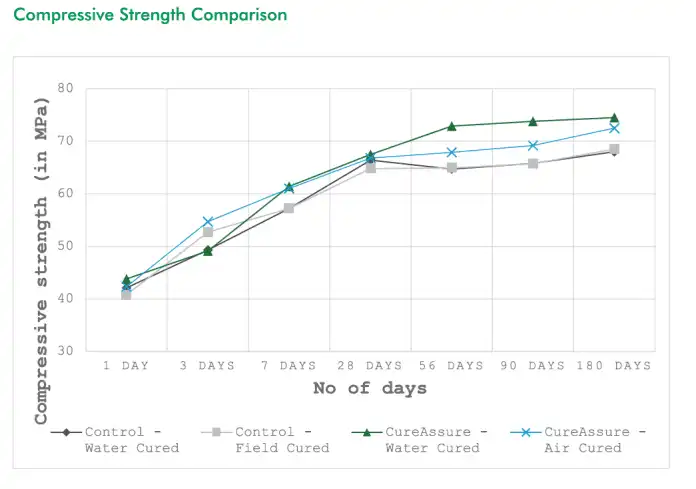Click the Control Field Cured square legend marker
The width and height of the screenshot is (696, 489).
218,433
